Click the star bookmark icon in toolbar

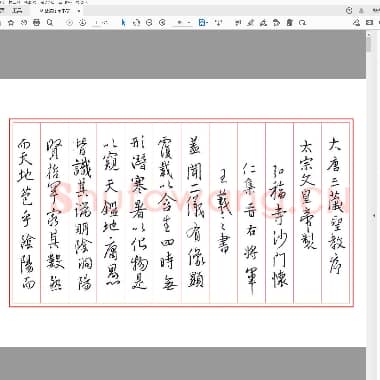(x=11, y=23)
